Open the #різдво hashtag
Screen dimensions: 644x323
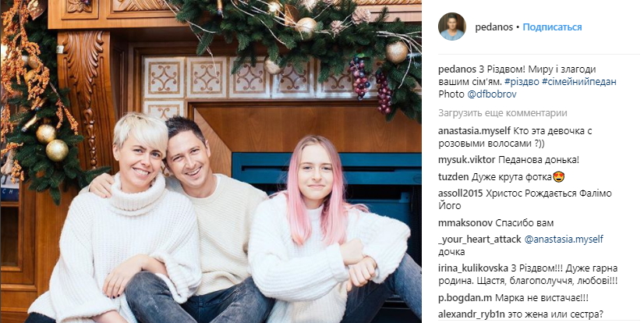tap(522, 82)
